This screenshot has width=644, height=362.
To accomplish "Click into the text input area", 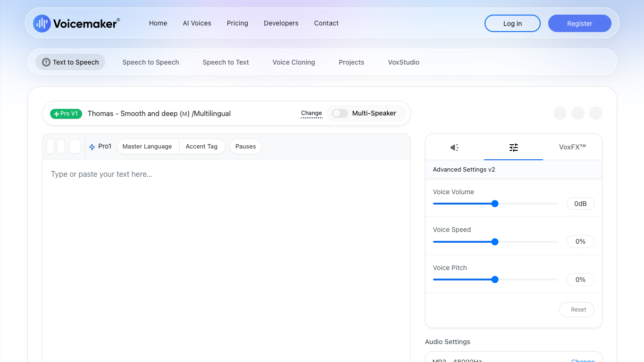I will [226, 261].
